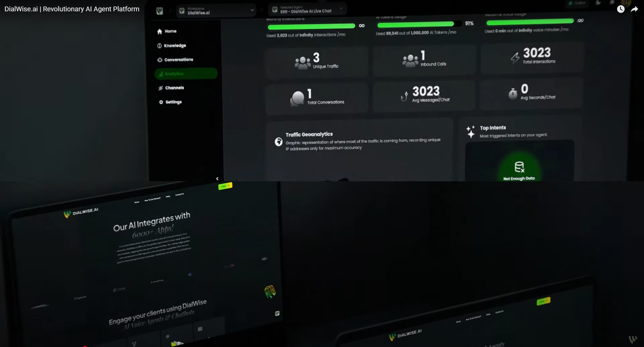Viewport: 644px width, 347px height.
Task: Click the Avg Seconds/Chat label
Action: point(538,97)
